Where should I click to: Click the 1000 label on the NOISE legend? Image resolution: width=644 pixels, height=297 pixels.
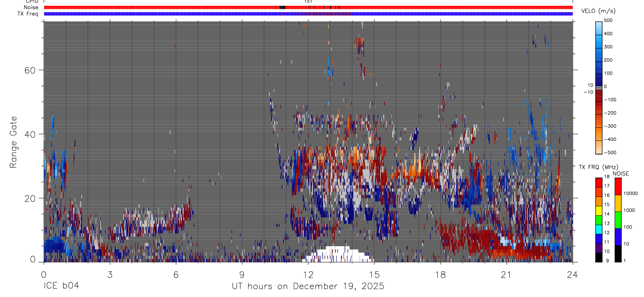pos(629,210)
